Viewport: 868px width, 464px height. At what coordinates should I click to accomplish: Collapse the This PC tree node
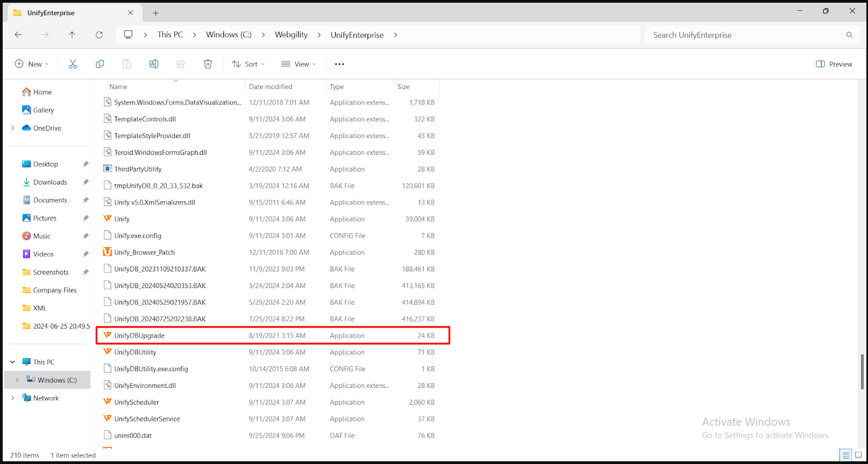point(12,362)
